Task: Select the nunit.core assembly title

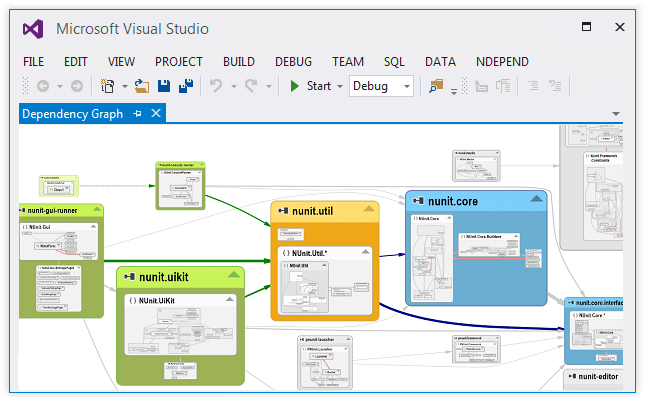Action: coord(453,201)
